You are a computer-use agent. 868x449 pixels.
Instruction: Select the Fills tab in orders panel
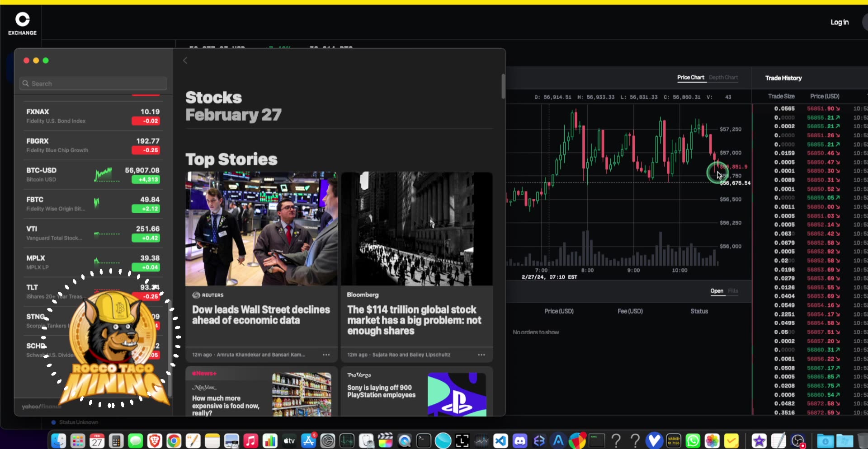[x=733, y=291]
